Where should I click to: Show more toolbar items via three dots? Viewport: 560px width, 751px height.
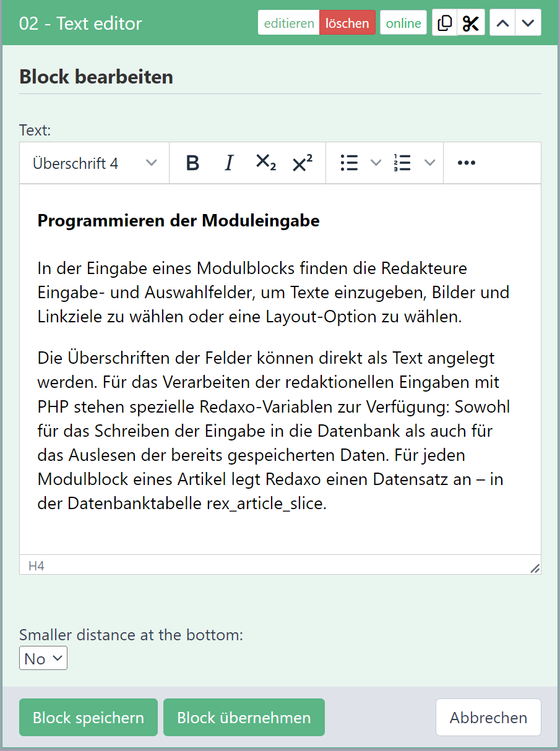pyautogui.click(x=466, y=163)
